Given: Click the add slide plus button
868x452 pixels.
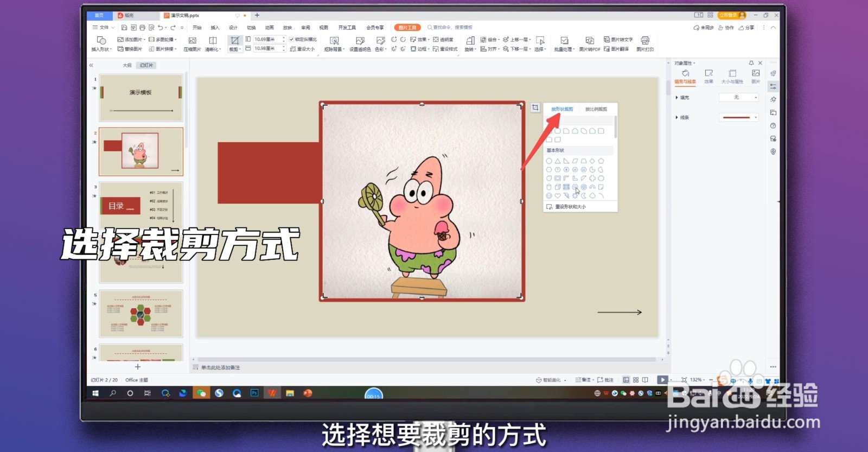Looking at the screenshot, I should (x=138, y=367).
